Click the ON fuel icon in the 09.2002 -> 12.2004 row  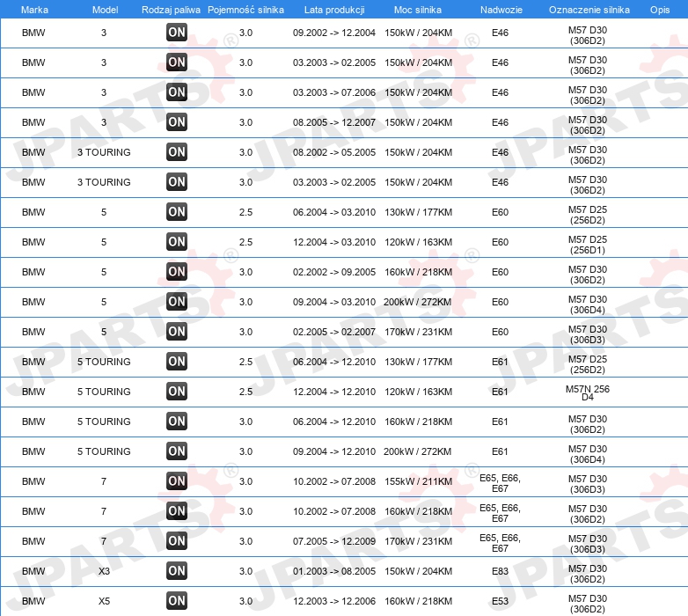[177, 33]
